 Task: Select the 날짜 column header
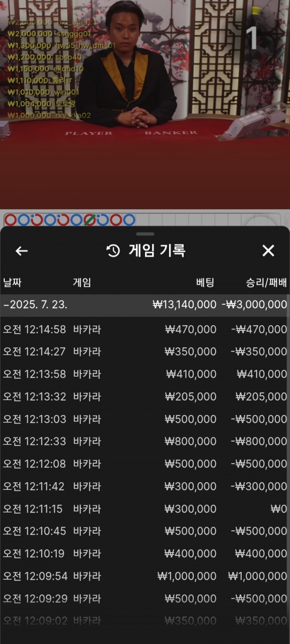tap(12, 283)
